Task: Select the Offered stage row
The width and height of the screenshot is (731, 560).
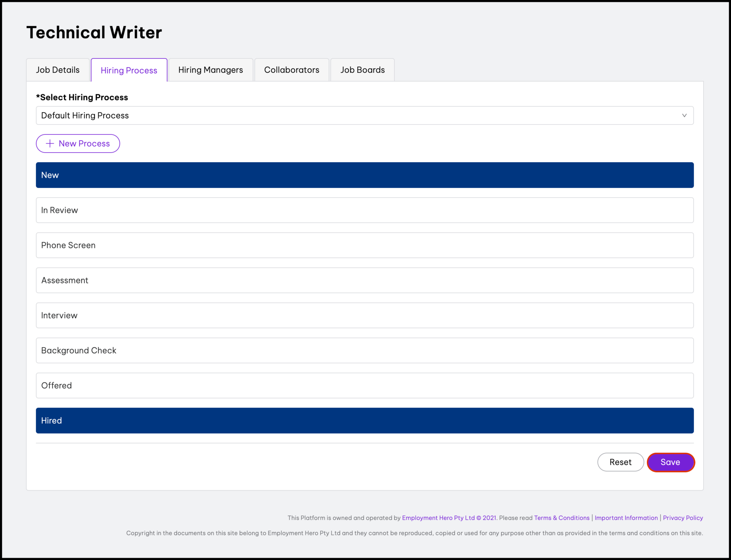Action: (x=365, y=386)
